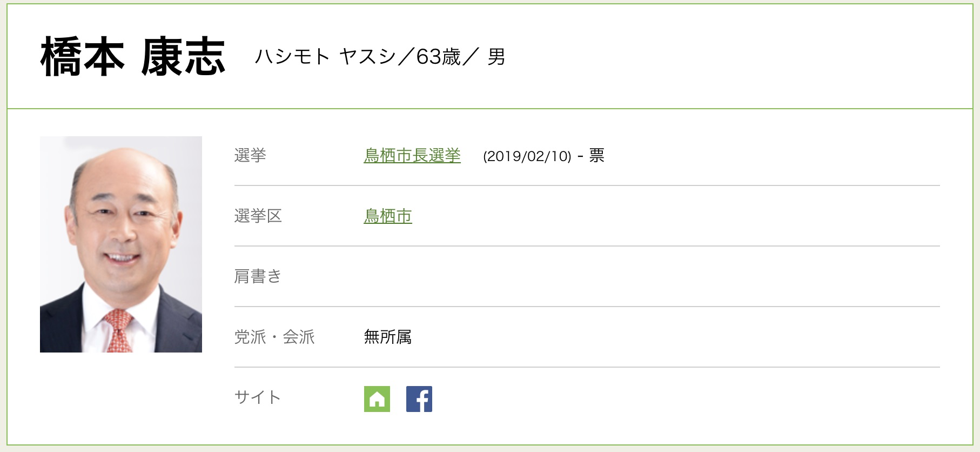Click the 無所属 party affiliation text
Screen dimensions: 980x452
point(387,337)
